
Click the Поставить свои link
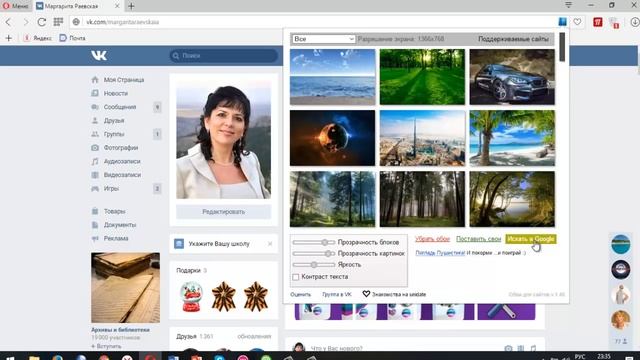tap(478, 239)
